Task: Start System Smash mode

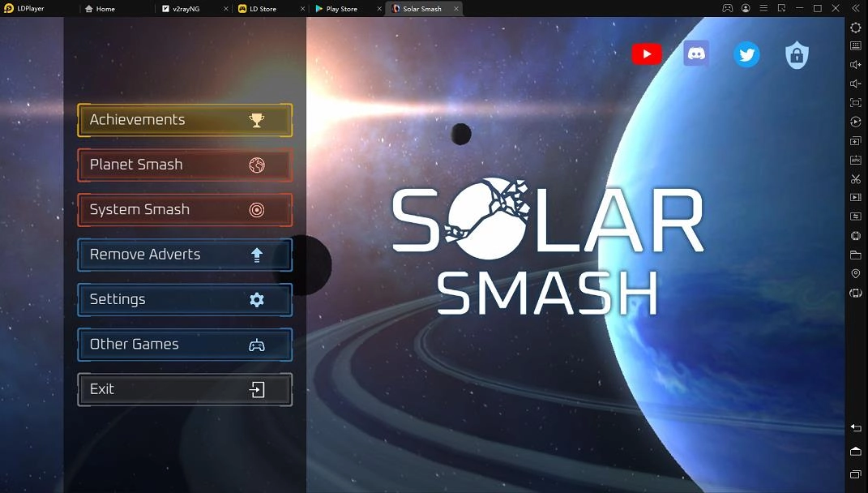Action: click(x=185, y=209)
